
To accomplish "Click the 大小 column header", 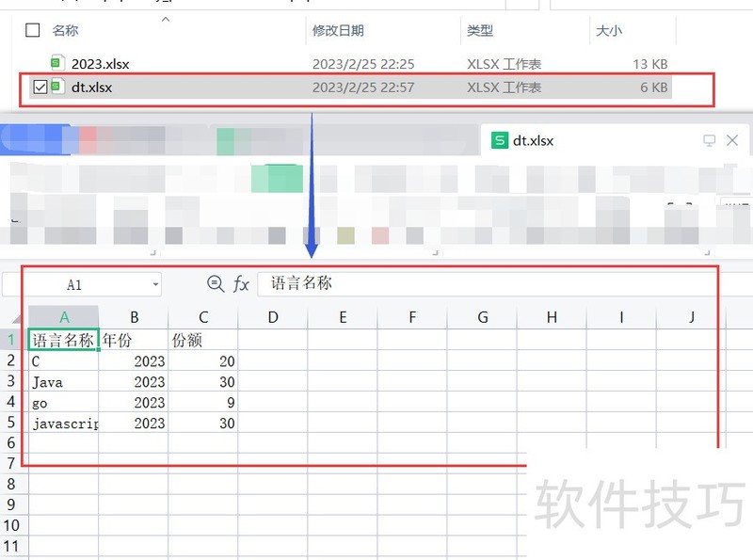I will coord(609,31).
